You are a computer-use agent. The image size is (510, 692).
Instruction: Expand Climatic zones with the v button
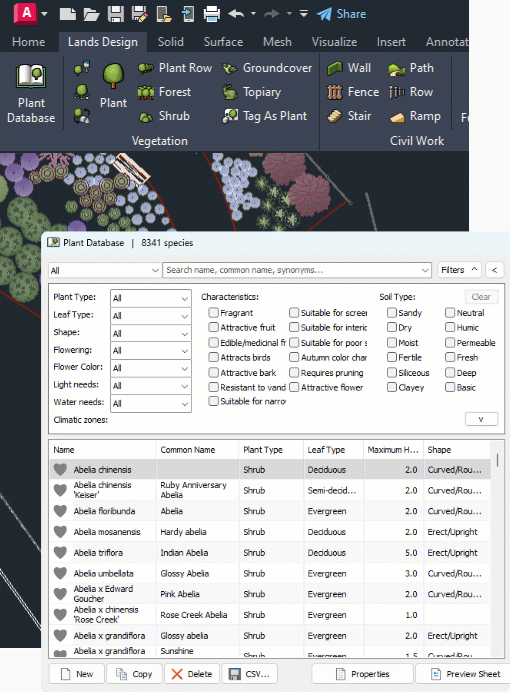coord(481,419)
